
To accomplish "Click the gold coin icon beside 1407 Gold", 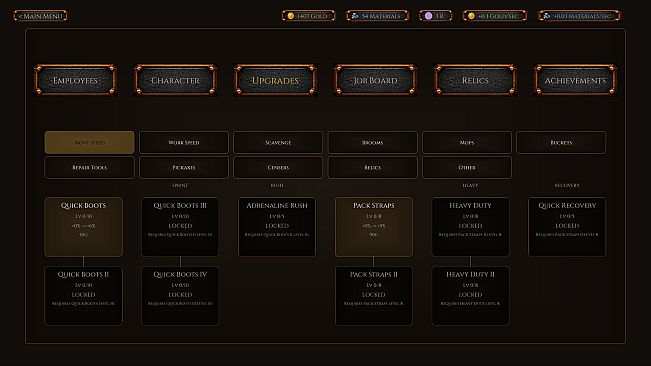I will tap(291, 16).
